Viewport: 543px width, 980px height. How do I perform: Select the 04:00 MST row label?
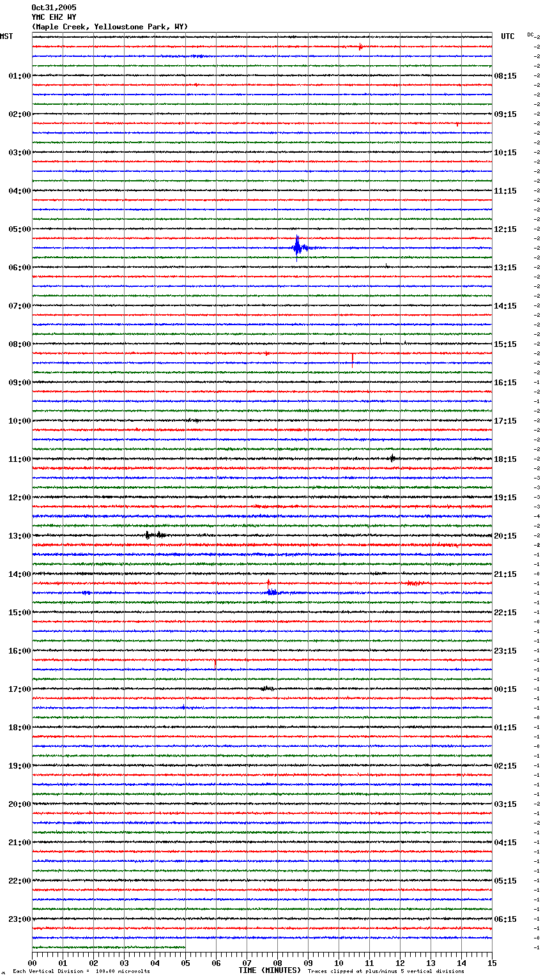click(19, 191)
